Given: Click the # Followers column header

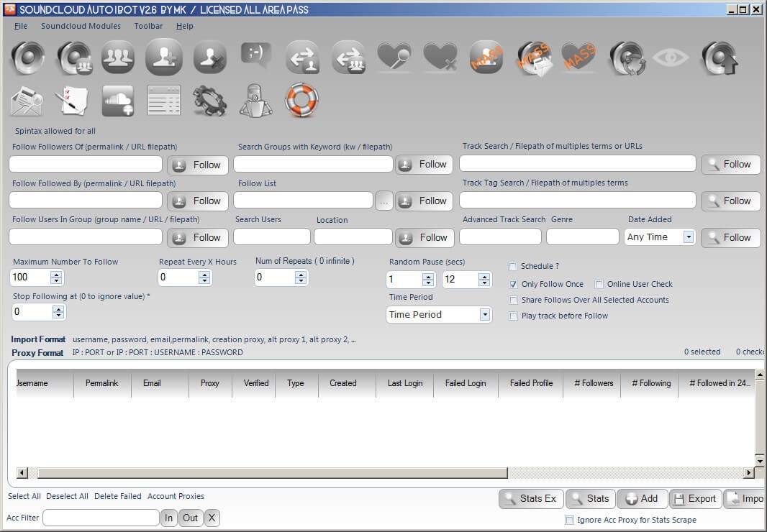Looking at the screenshot, I should tap(594, 383).
